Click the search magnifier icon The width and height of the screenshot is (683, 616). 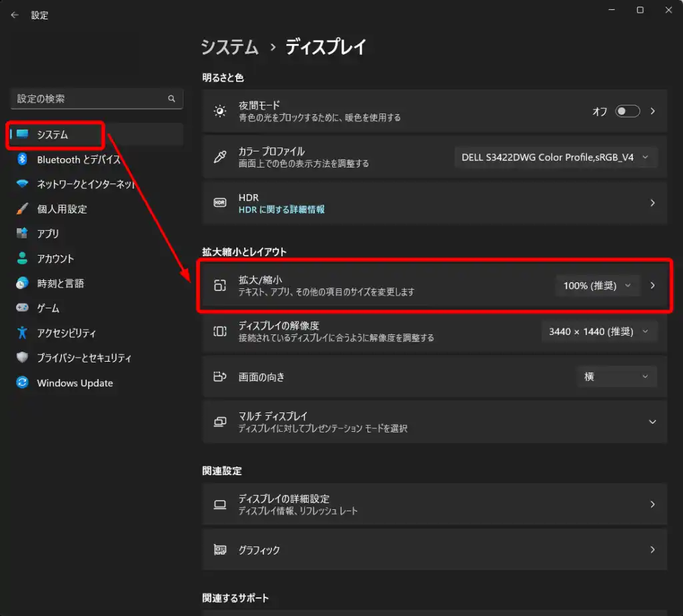171,99
